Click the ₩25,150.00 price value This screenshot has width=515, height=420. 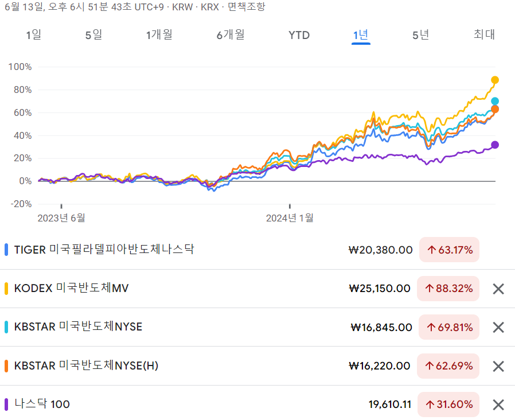(x=379, y=289)
